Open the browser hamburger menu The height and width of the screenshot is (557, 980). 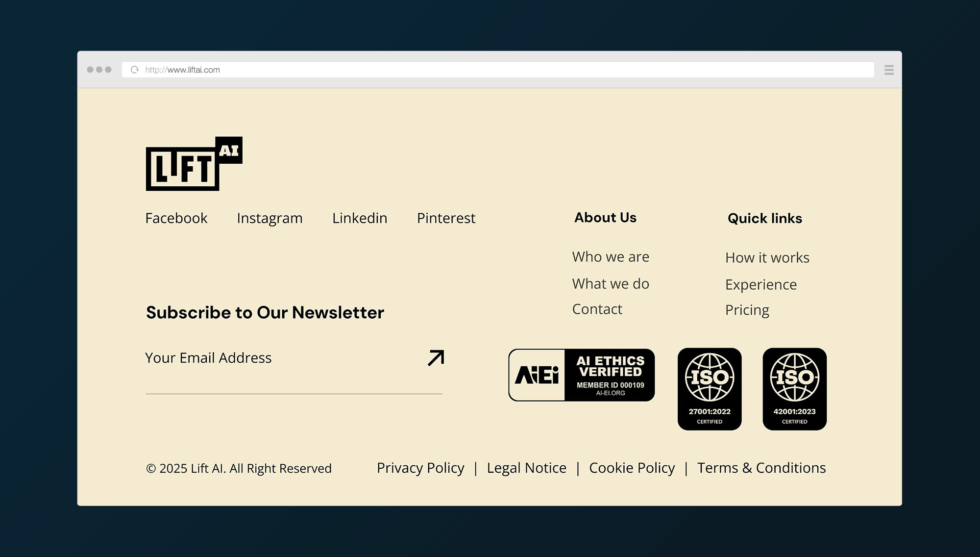tap(889, 70)
